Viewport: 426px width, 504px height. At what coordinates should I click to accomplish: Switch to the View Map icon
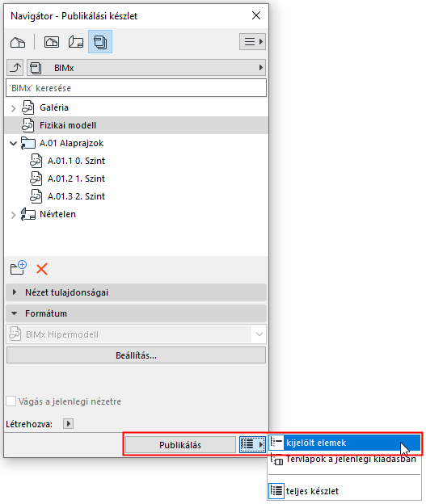point(52,42)
